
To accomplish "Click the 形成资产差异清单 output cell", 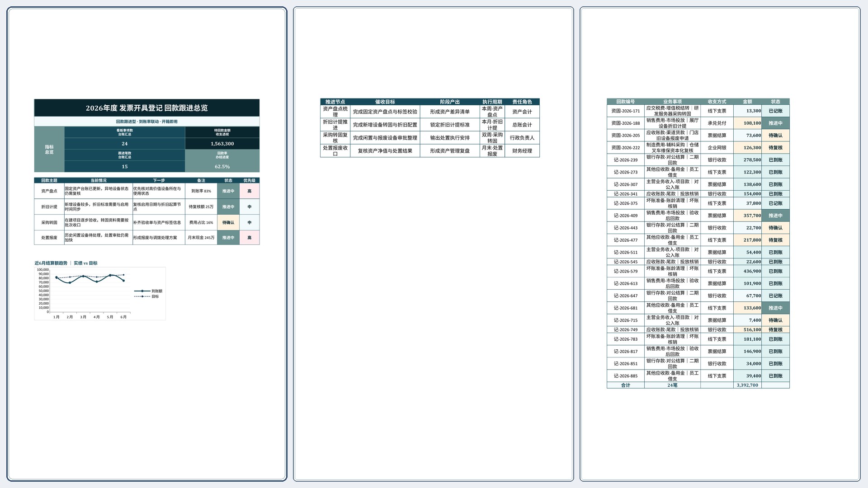I will pyautogui.click(x=450, y=112).
